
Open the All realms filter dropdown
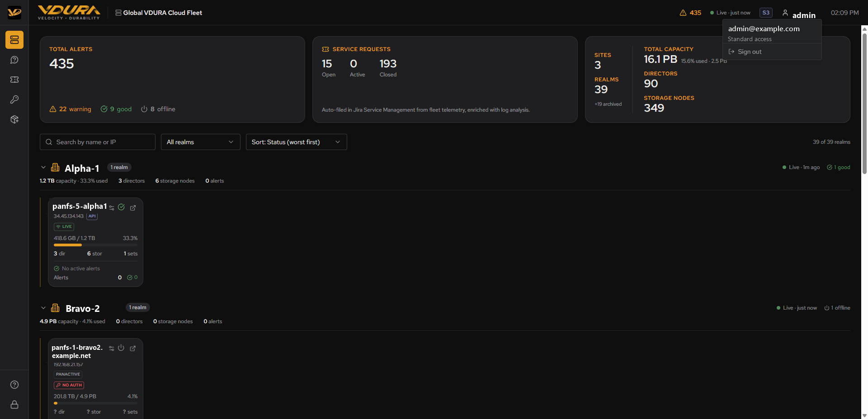200,142
